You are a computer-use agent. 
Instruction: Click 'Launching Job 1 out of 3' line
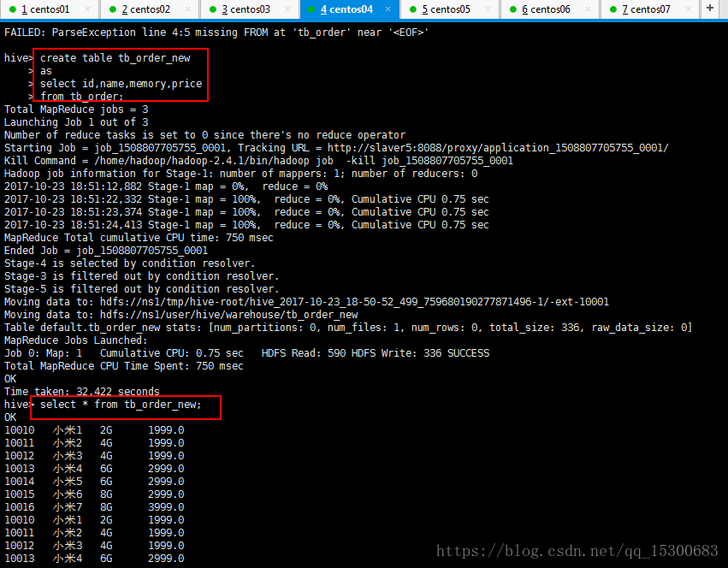tap(76, 122)
